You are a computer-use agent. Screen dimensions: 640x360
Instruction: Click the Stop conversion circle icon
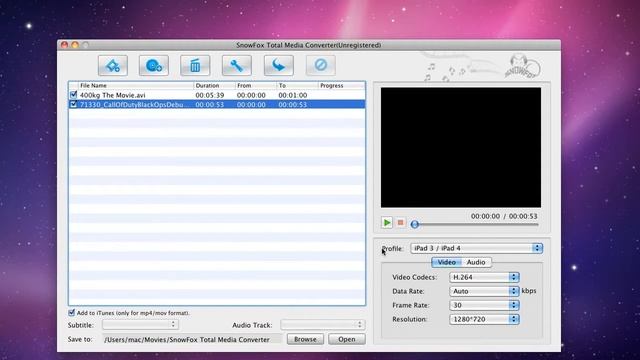[321, 65]
